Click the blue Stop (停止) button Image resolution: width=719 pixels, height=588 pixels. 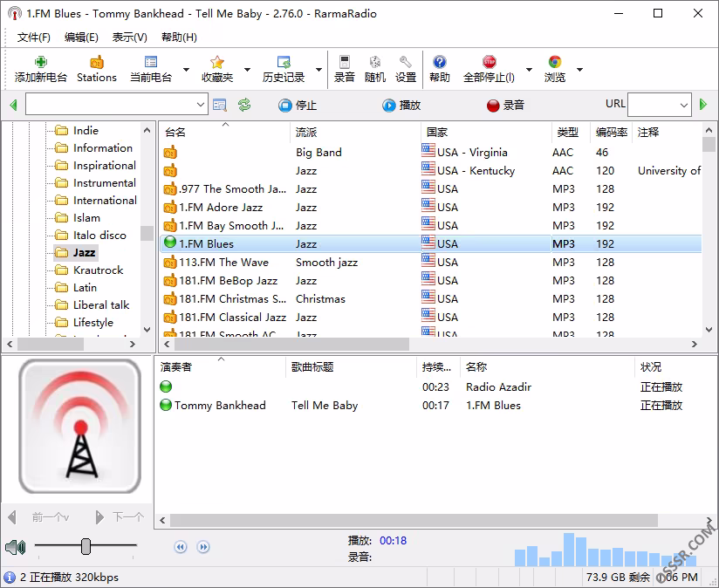tap(298, 106)
